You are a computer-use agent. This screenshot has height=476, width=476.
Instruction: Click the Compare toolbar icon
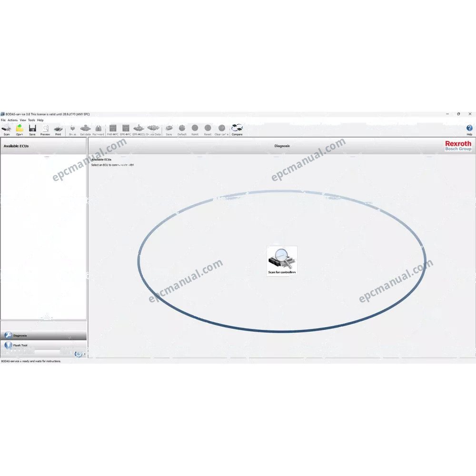pos(237,128)
